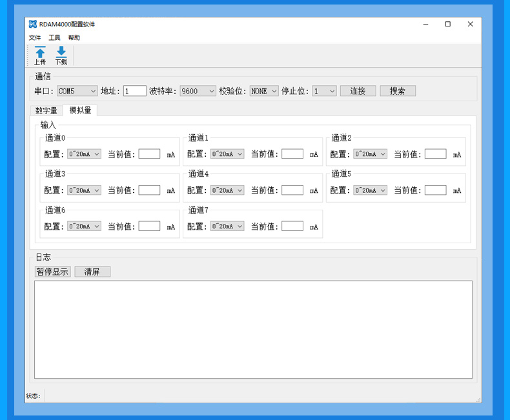The height and width of the screenshot is (420, 510).
Task: Open the 波特率 9600 dropdown
Action: tap(198, 91)
